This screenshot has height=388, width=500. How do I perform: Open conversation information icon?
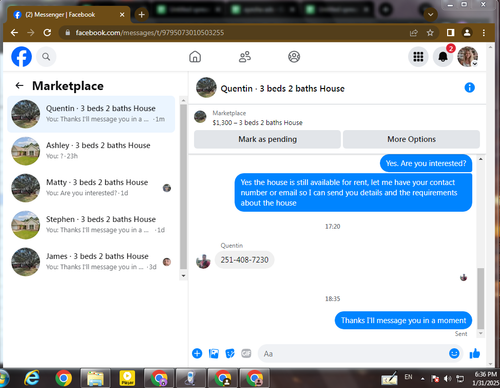point(469,88)
